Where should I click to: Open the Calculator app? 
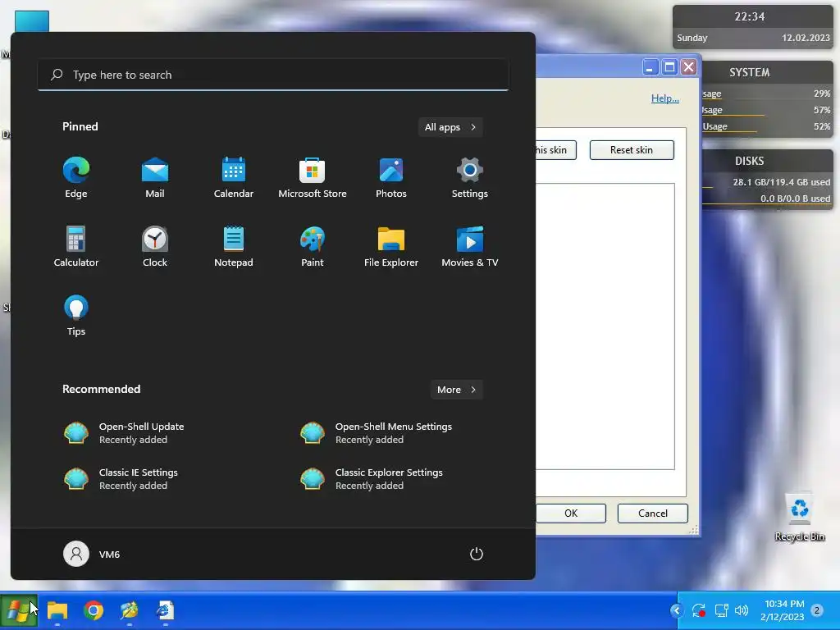pos(76,246)
